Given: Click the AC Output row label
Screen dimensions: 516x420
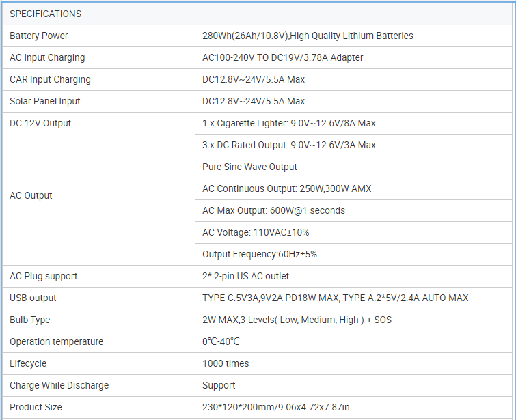Looking at the screenshot, I should [31, 195].
